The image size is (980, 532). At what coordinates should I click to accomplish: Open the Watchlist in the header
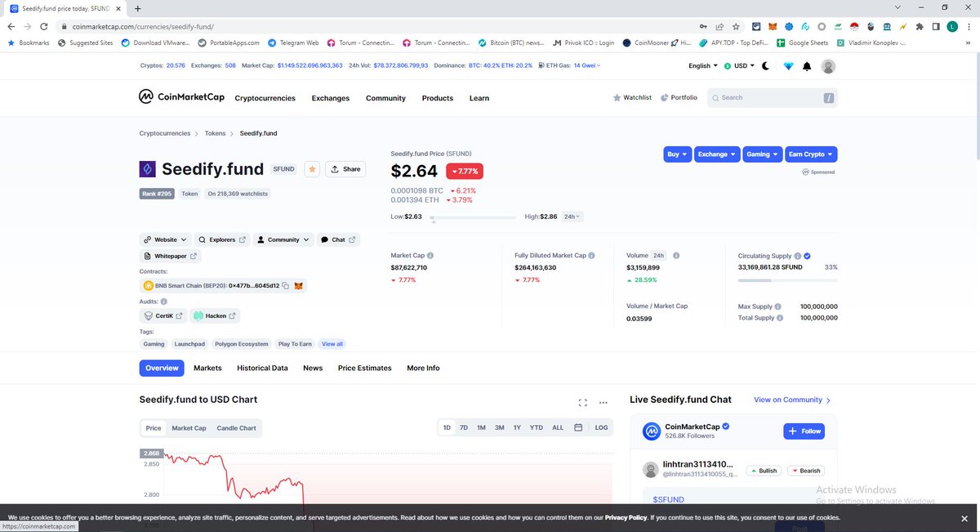(x=632, y=97)
